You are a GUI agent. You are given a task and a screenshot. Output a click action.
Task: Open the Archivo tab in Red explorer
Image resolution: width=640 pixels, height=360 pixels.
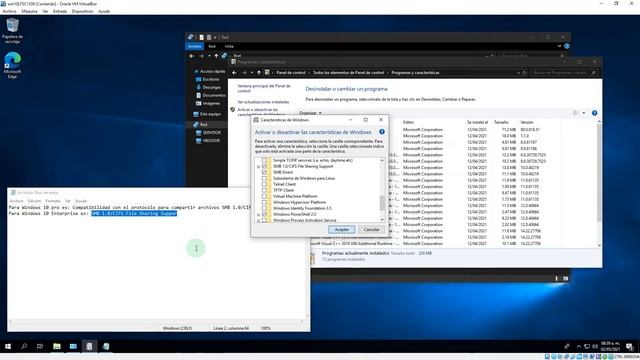(195, 46)
